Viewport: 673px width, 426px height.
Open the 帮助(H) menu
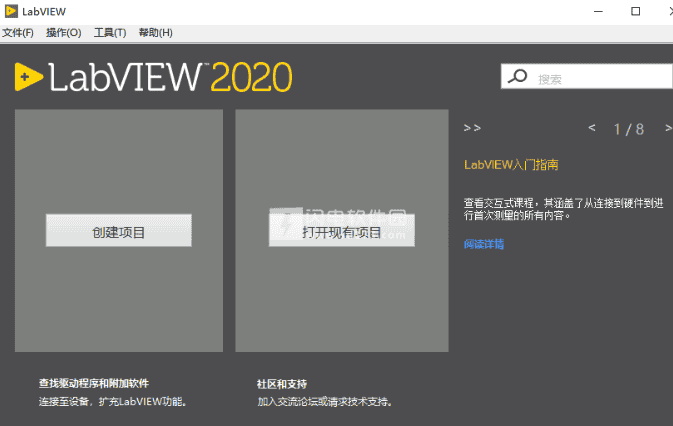click(x=155, y=32)
